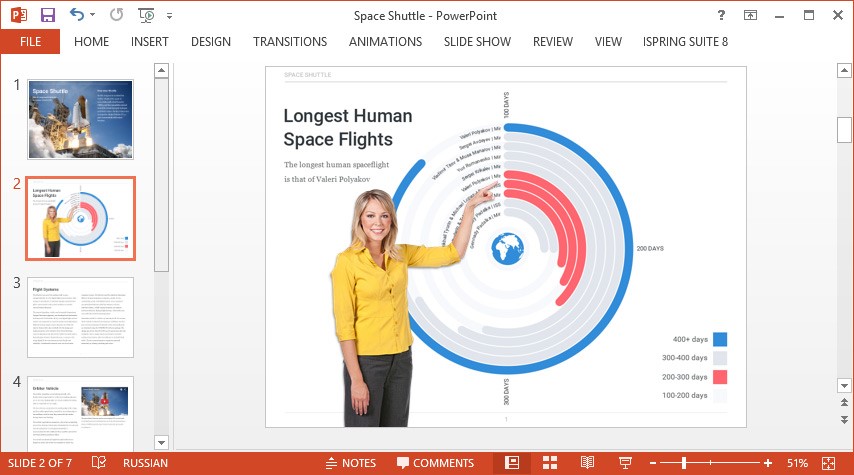Open the iSpring Suite 8 tab
Viewport: 854px width, 475px height.
click(686, 42)
